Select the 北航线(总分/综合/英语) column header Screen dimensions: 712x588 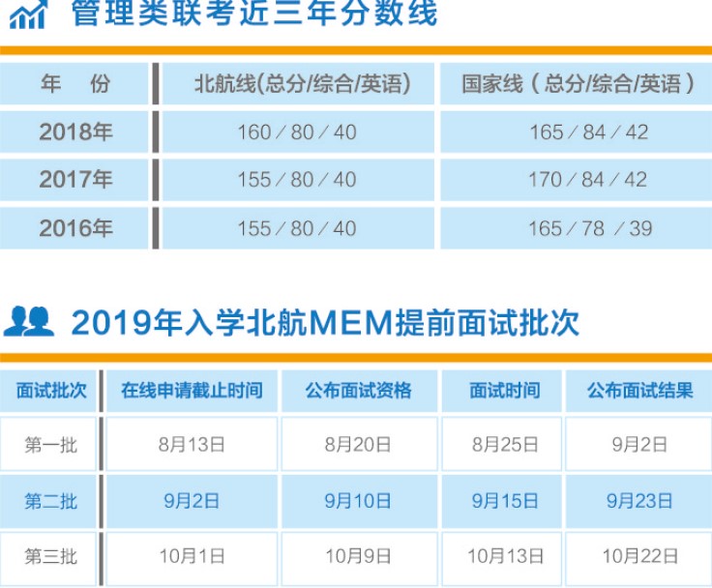(x=297, y=84)
